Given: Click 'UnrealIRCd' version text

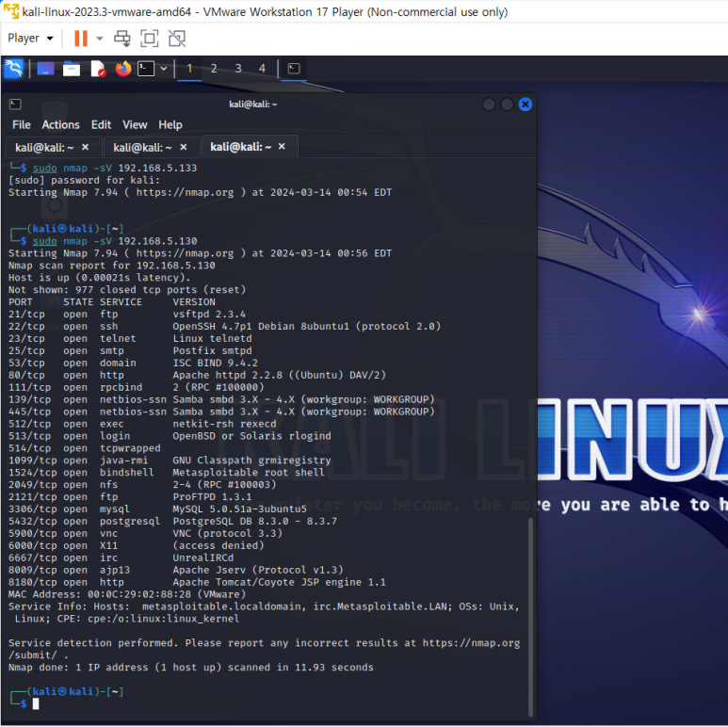Looking at the screenshot, I should coord(202,557).
